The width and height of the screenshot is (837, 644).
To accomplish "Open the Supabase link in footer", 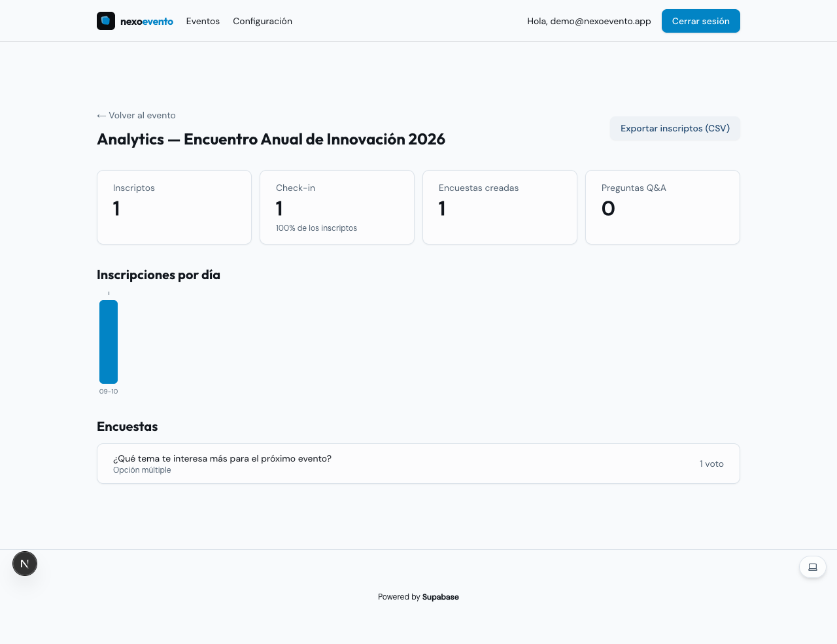I will point(441,597).
